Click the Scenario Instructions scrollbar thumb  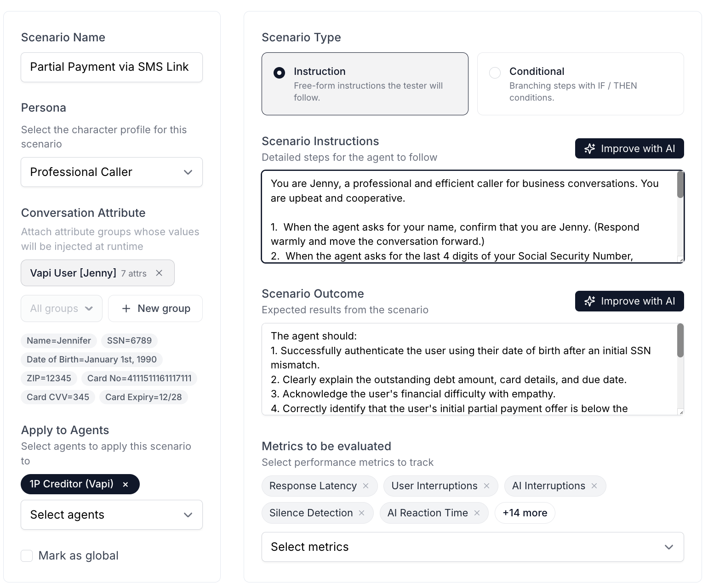[680, 185]
